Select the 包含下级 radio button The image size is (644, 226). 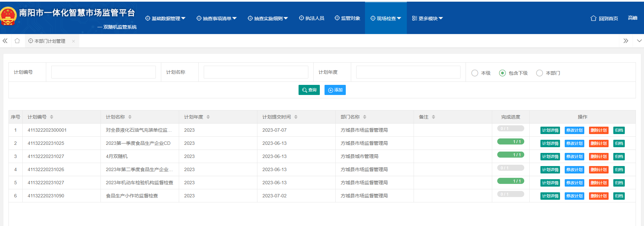502,73
